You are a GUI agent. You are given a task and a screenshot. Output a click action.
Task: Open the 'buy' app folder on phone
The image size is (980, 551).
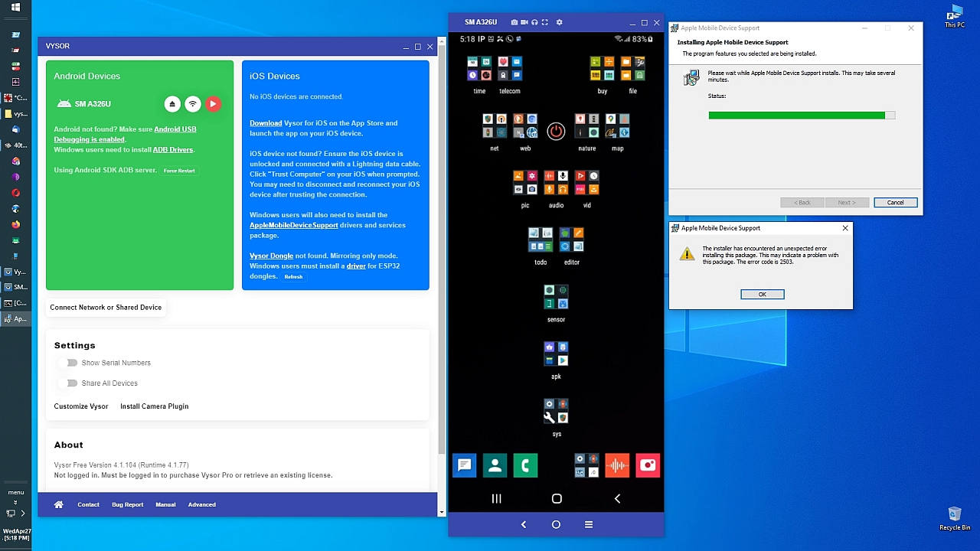[x=602, y=75]
